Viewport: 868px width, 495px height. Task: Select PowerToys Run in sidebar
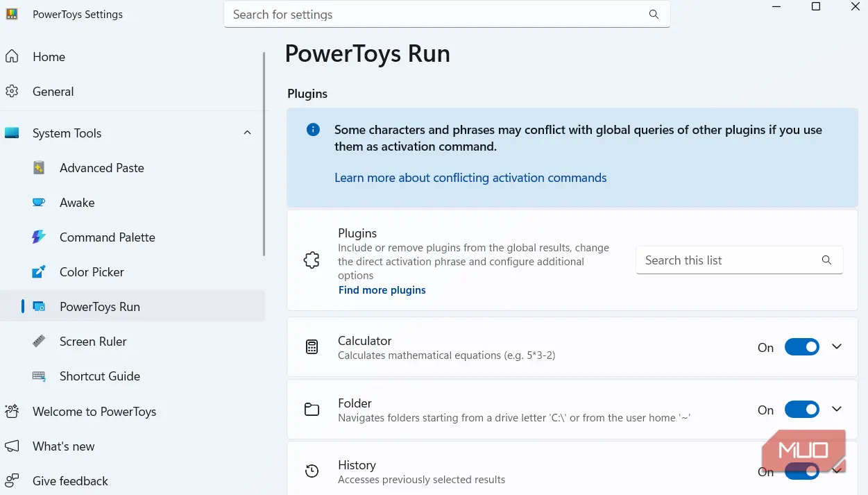tap(132, 307)
